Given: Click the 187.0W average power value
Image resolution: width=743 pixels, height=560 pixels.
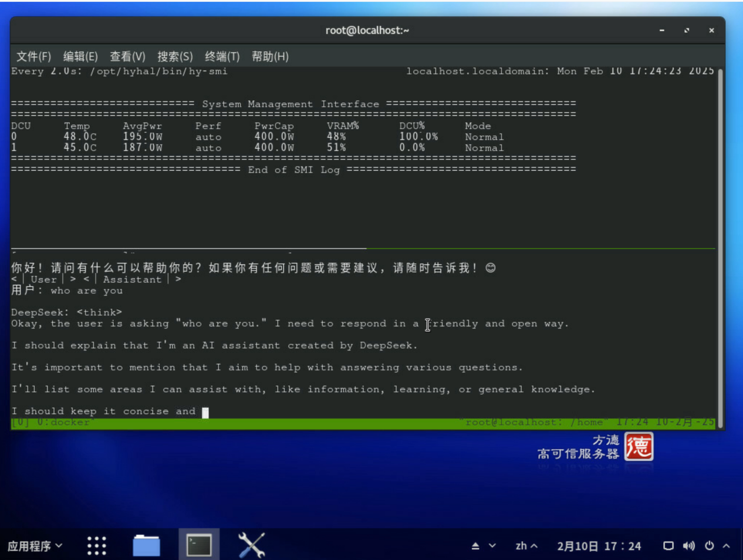Looking at the screenshot, I should [x=143, y=148].
